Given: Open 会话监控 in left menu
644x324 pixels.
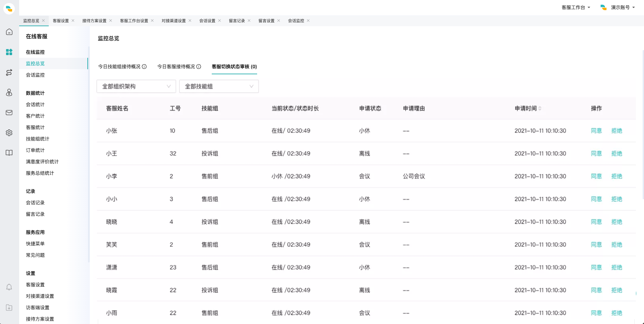Looking at the screenshot, I should tap(35, 75).
